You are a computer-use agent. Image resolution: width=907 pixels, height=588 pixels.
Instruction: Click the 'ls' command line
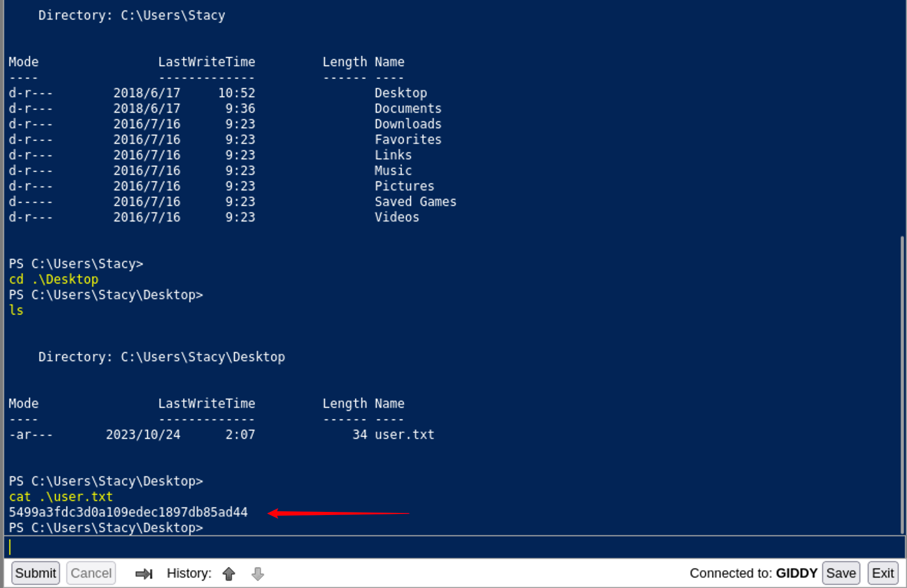click(x=16, y=310)
